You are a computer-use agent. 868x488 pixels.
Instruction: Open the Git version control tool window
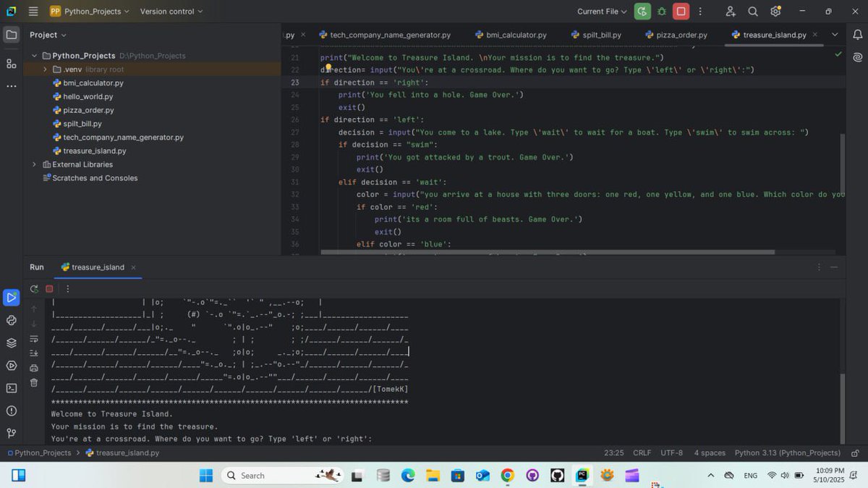[11, 433]
